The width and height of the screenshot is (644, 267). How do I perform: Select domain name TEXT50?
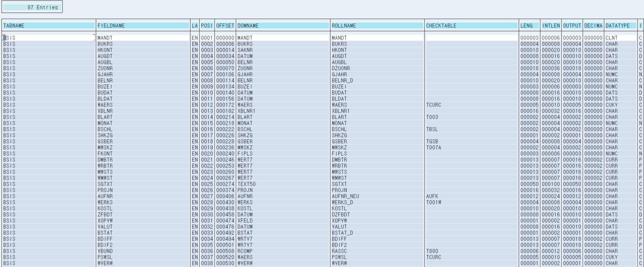[246, 184]
